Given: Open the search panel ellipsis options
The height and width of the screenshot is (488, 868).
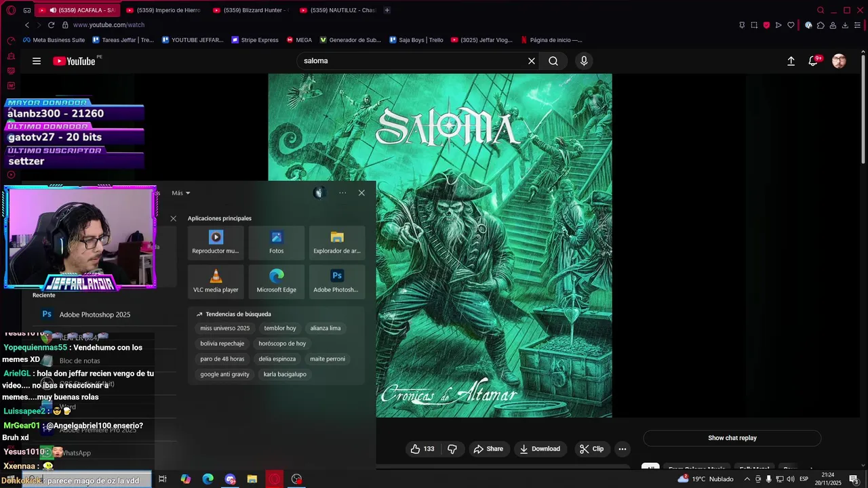Looking at the screenshot, I should pos(342,193).
